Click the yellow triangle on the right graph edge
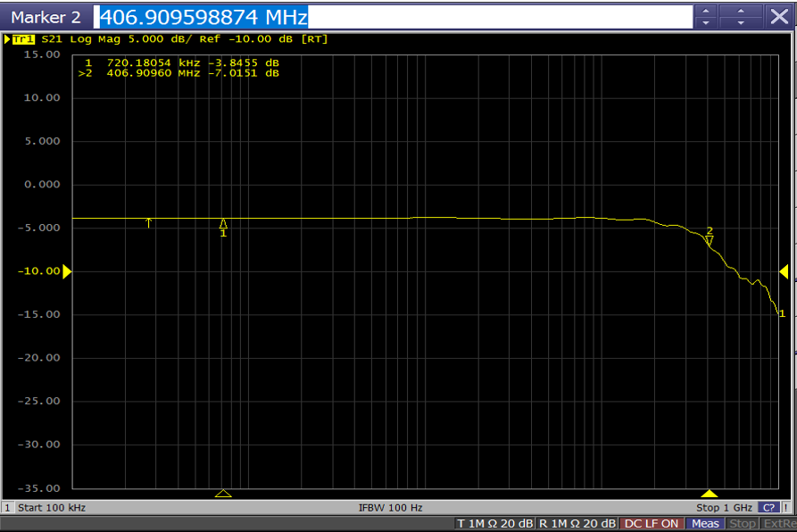797x532 pixels. pyautogui.click(x=784, y=270)
